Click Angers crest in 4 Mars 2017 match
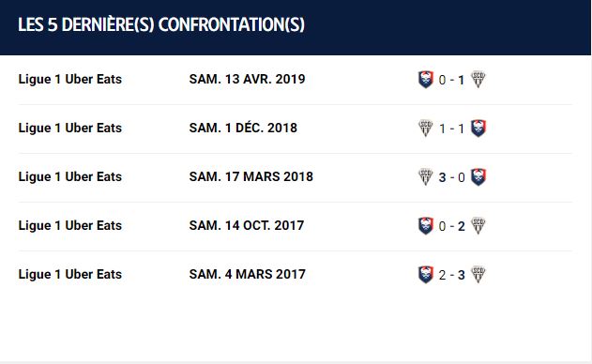This screenshot has width=592, height=364. (478, 275)
